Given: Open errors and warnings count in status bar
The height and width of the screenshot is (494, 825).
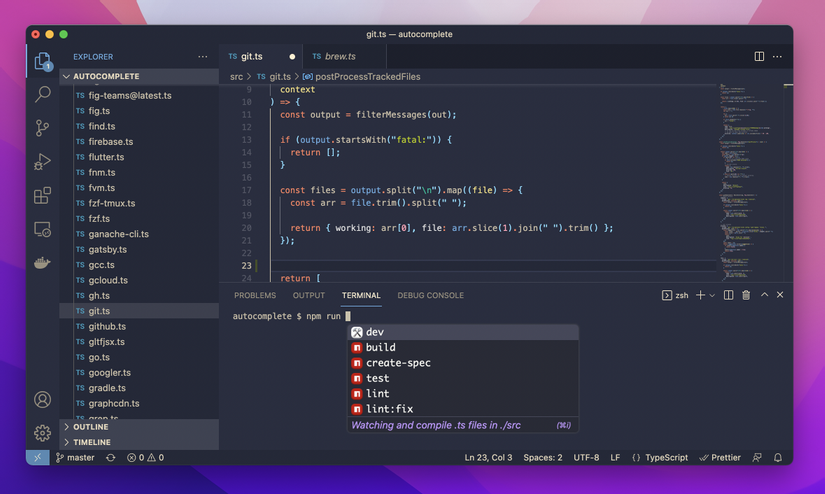Looking at the screenshot, I should coord(145,458).
